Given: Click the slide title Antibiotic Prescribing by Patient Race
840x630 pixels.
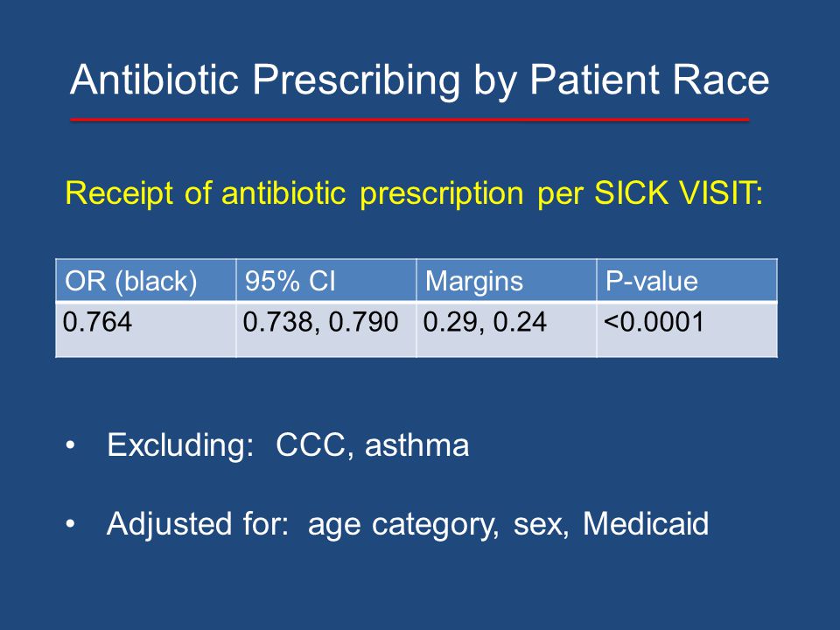Looking at the screenshot, I should [x=419, y=80].
